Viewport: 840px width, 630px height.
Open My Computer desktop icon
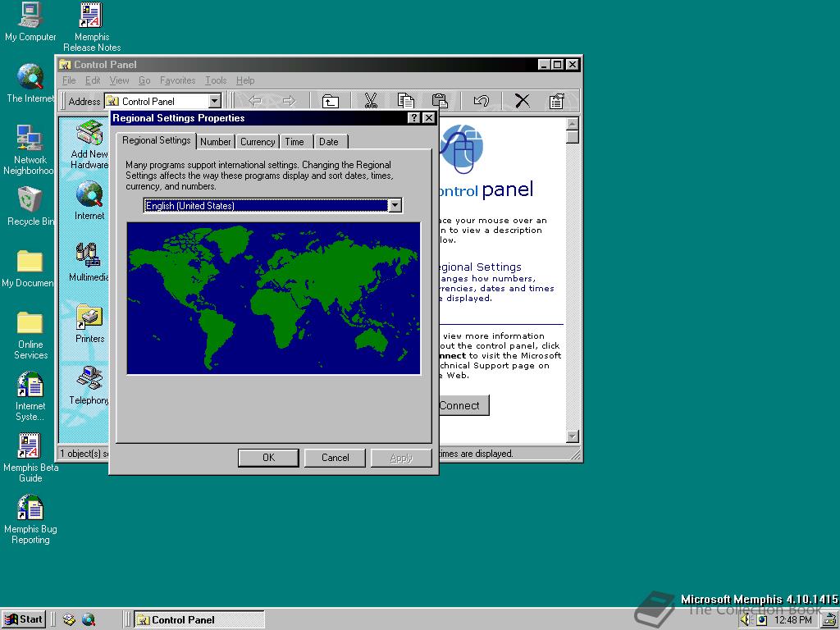pyautogui.click(x=30, y=22)
